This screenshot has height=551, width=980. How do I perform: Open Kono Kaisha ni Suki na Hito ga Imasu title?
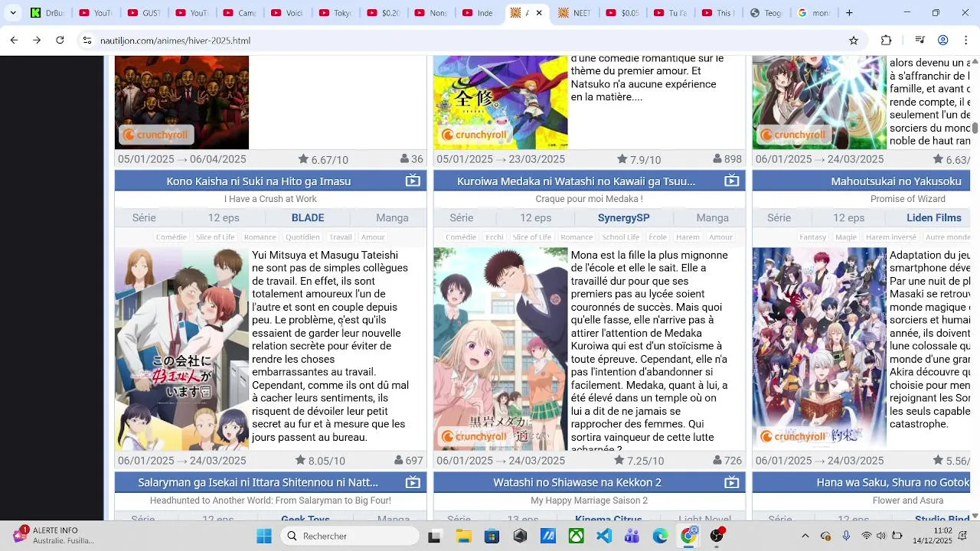click(259, 181)
